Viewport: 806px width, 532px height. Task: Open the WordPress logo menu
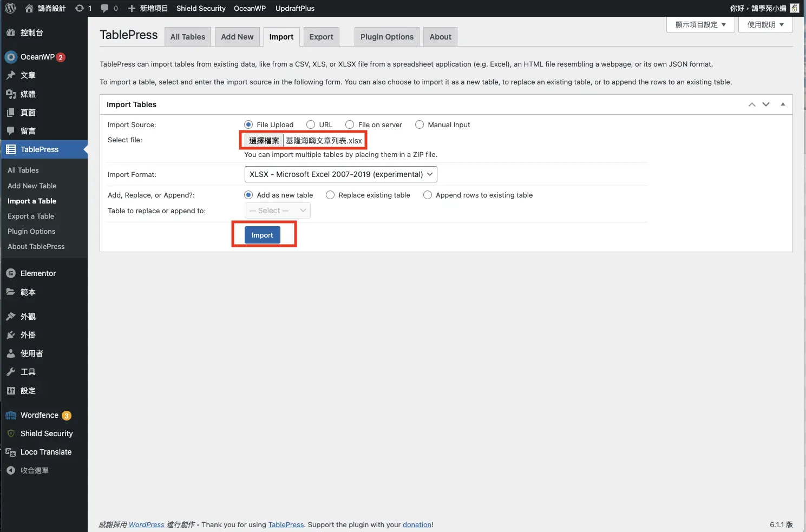click(x=10, y=8)
